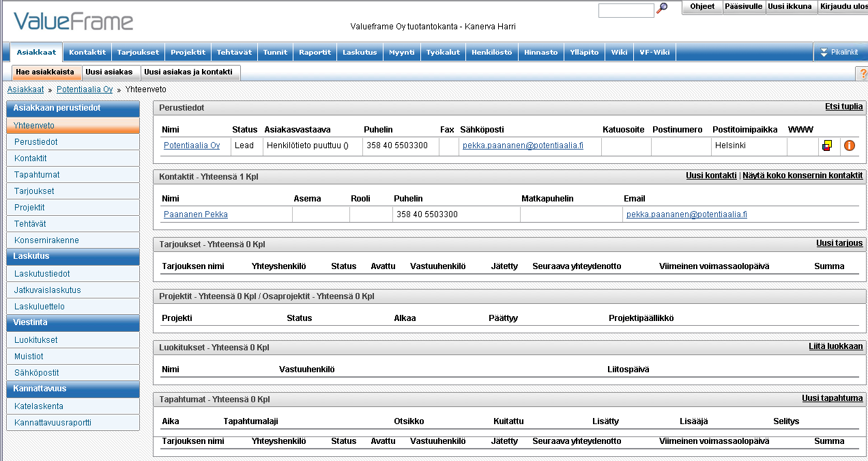Click the Ohjeet button
The height and width of the screenshot is (461, 868).
coord(702,7)
